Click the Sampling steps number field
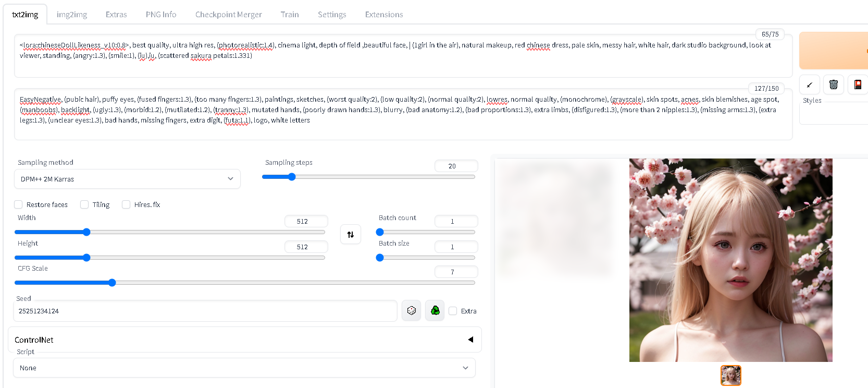The height and width of the screenshot is (388, 868). click(456, 166)
